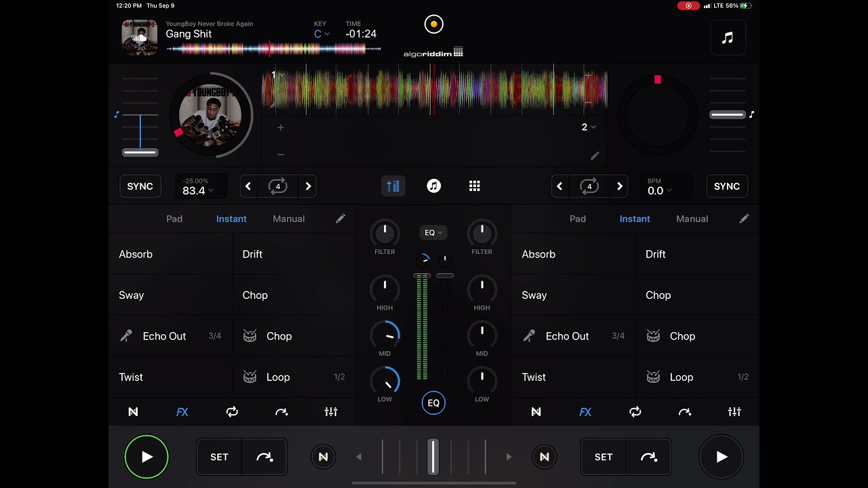Tap left deck cue jump button beside SET
Screen dimensions: 868x488
tap(264, 457)
